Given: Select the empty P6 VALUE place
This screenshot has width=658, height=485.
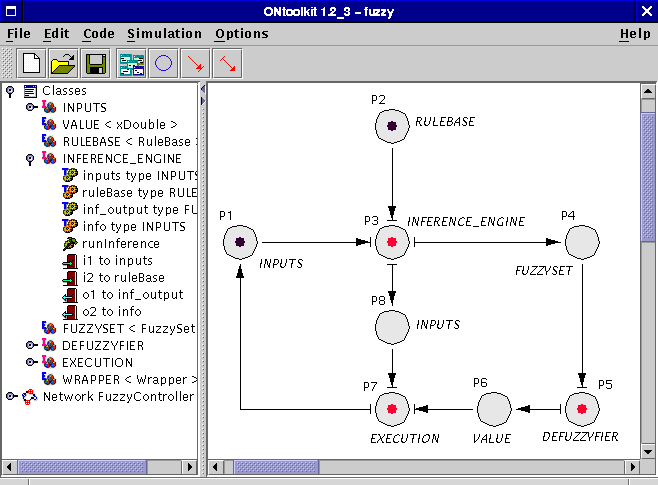Looking at the screenshot, I should [494, 409].
